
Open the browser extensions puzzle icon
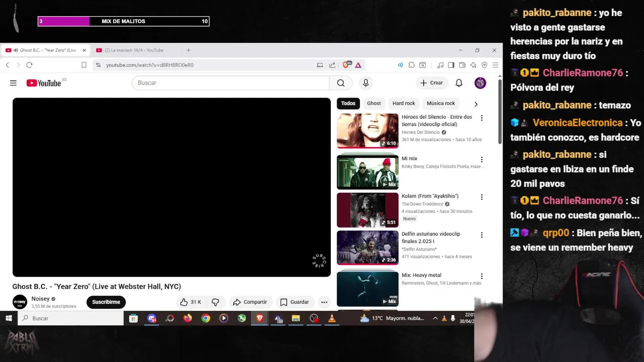tap(412, 65)
